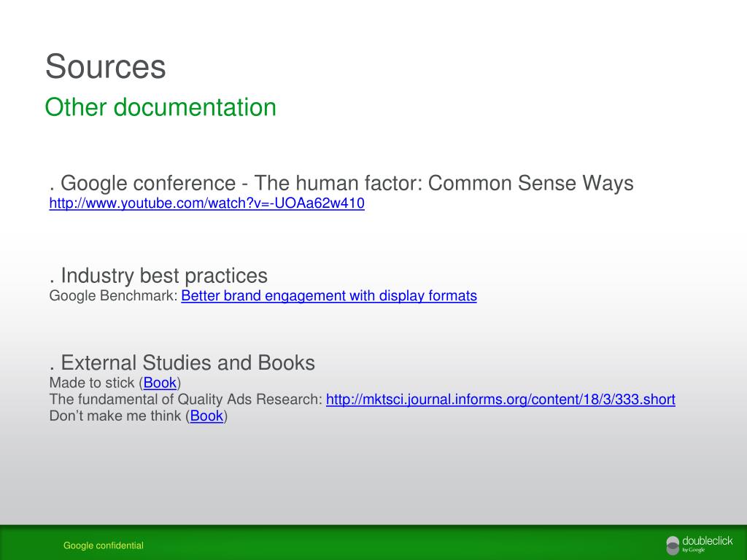Open the Made to stick Book link
The image size is (747, 560).
click(160, 383)
